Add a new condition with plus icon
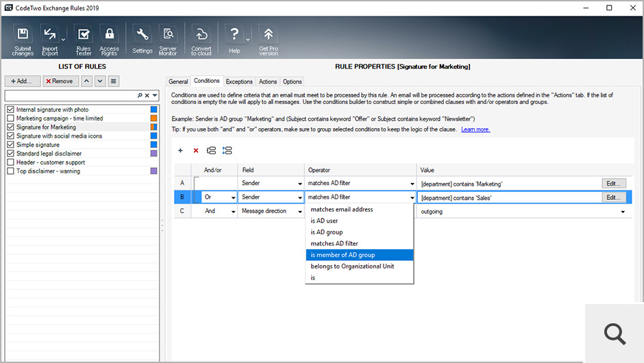 (x=180, y=151)
